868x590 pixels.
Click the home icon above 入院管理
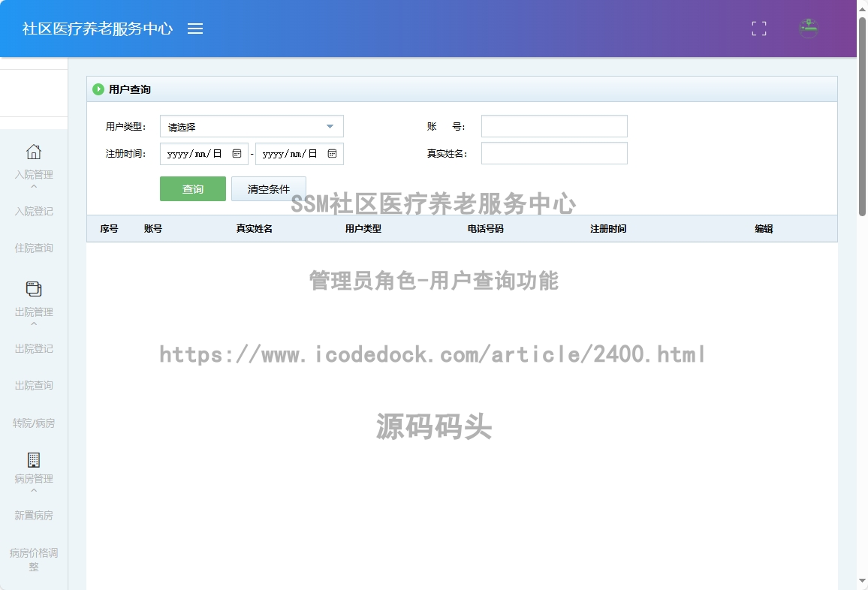click(34, 152)
